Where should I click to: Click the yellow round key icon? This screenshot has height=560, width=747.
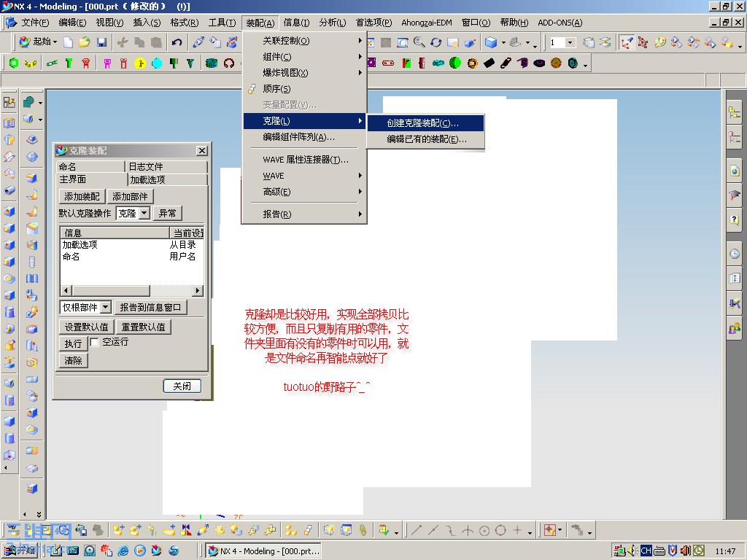[139, 63]
